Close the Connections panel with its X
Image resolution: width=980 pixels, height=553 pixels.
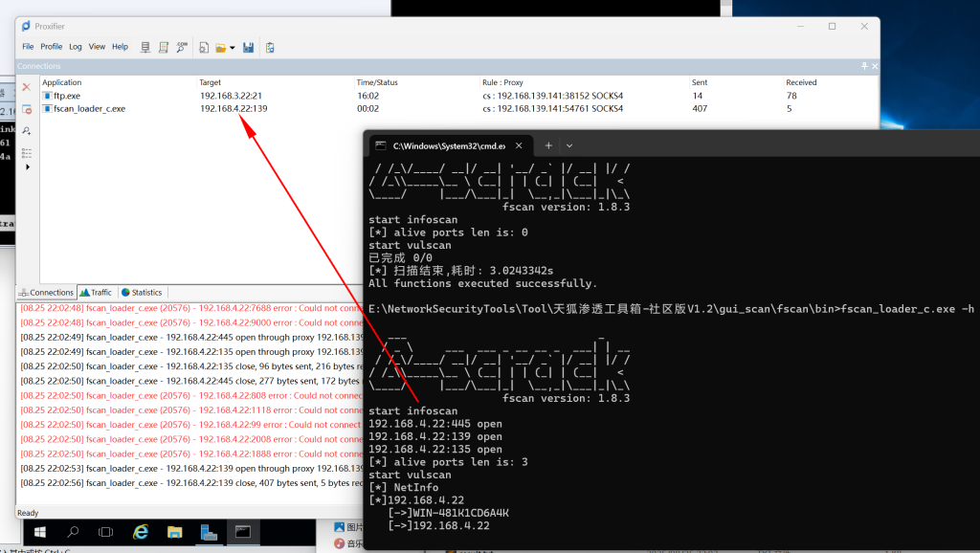[875, 66]
